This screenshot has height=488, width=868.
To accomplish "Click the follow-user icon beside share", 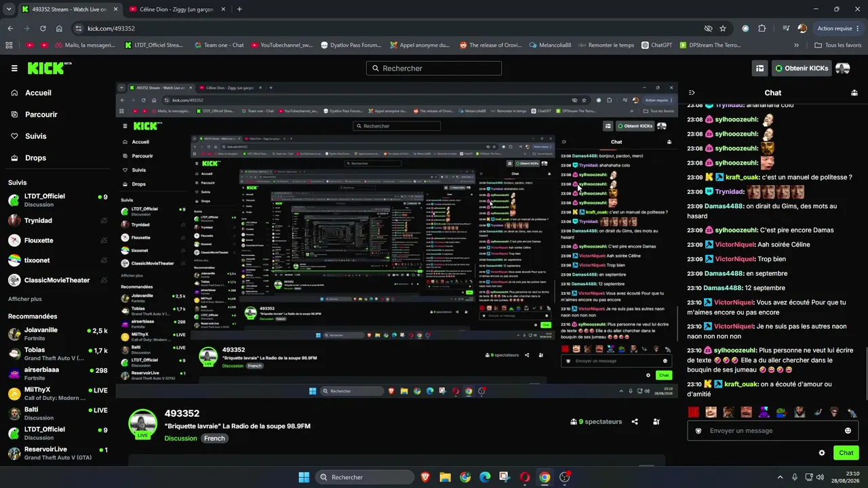I will click(656, 422).
